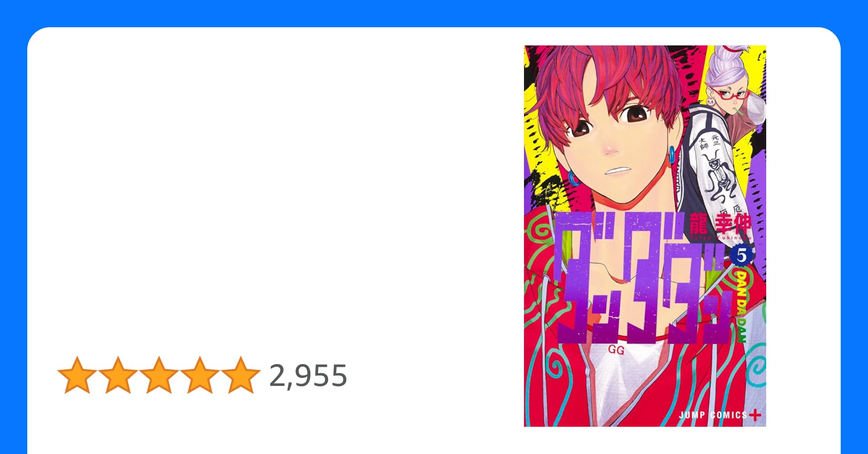
Task: Click the red plus sign beside JUMP COMICS
Action: [x=755, y=415]
